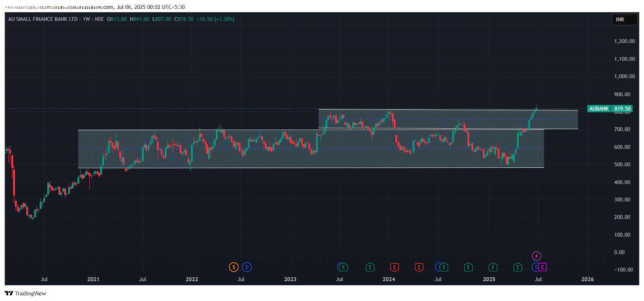The height and width of the screenshot is (301, 644).
Task: Click the magenta upcoming earnings E marker
Action: tap(542, 267)
